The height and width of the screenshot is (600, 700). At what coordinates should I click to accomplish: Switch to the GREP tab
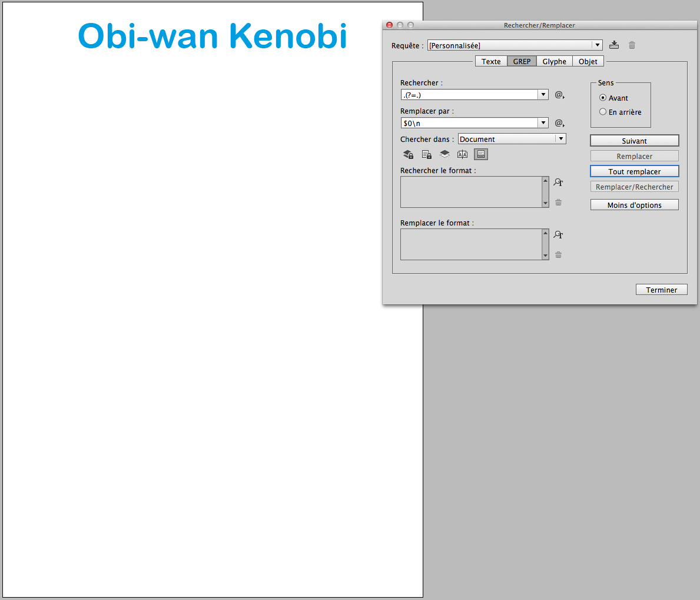click(x=522, y=61)
